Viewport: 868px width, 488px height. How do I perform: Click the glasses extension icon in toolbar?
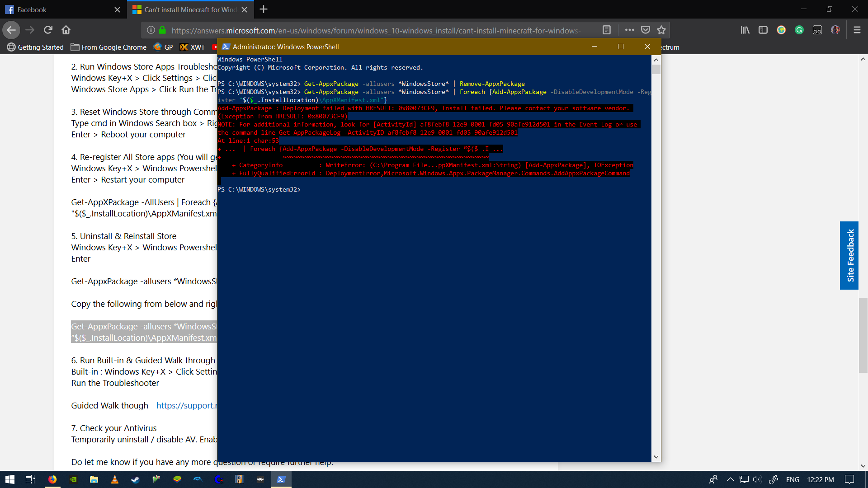[817, 30]
